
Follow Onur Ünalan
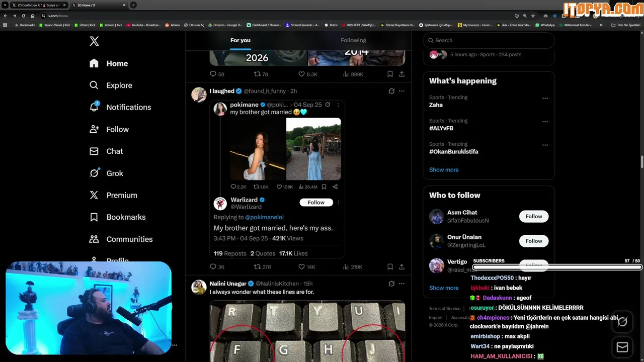pyautogui.click(x=534, y=241)
